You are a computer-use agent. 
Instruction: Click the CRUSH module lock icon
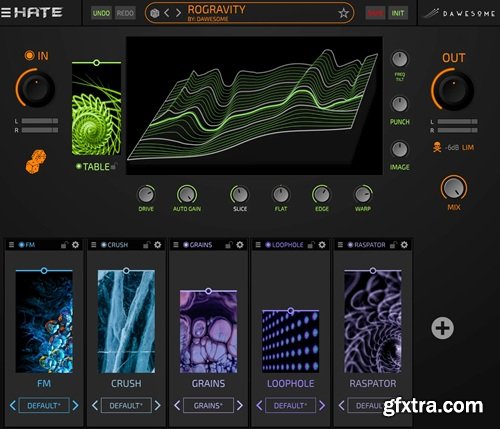coord(146,245)
